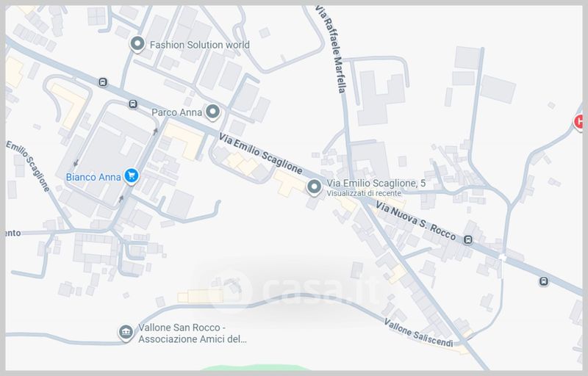Click the Vallone Saliscendi road label
The width and height of the screenshot is (588, 376).
point(418,333)
